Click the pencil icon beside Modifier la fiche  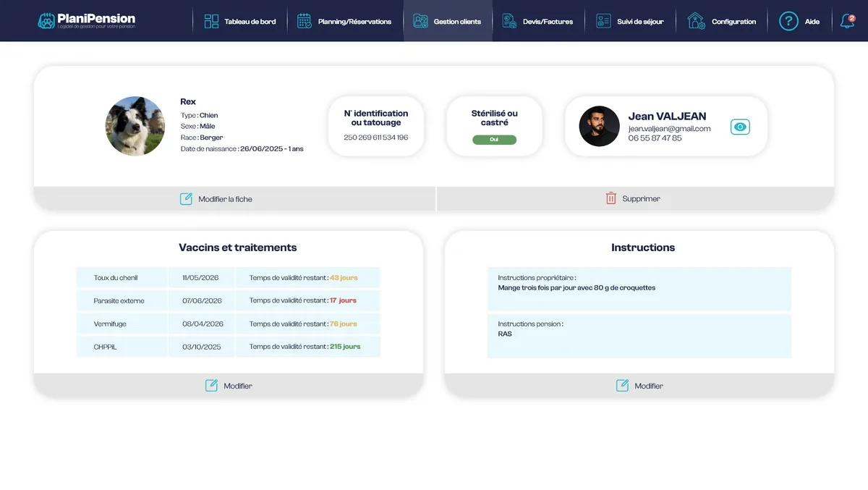(186, 198)
